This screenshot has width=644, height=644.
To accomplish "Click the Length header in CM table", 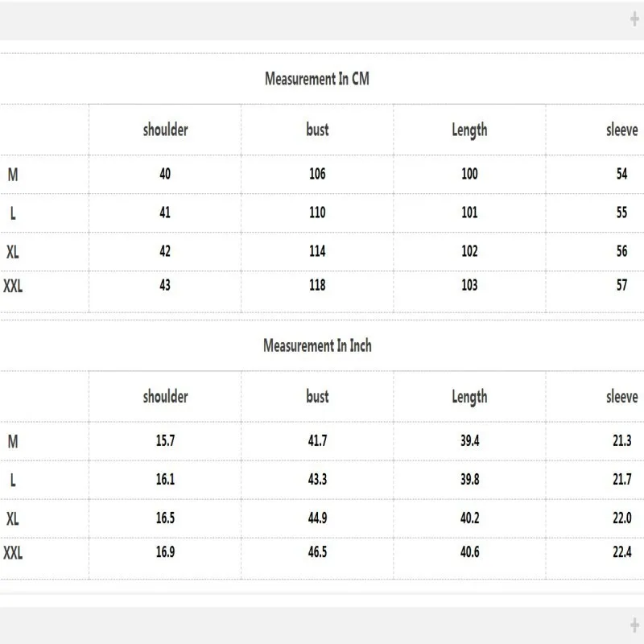I will tap(469, 130).
